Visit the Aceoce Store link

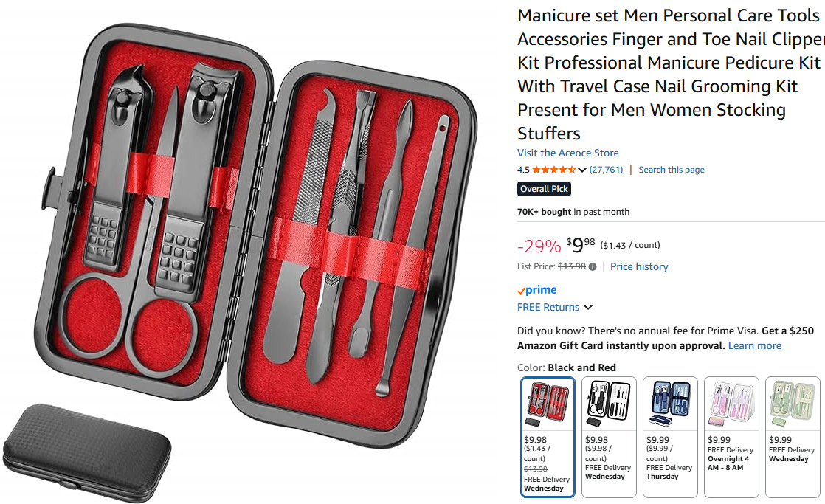tap(567, 153)
